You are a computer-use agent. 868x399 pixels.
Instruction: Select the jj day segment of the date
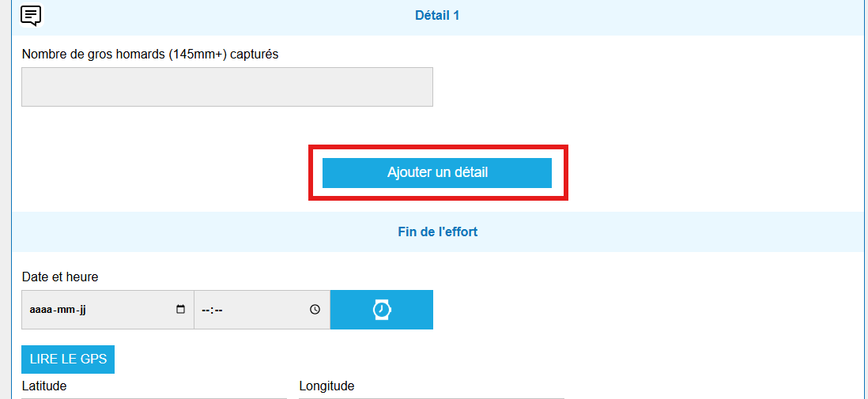tap(81, 310)
